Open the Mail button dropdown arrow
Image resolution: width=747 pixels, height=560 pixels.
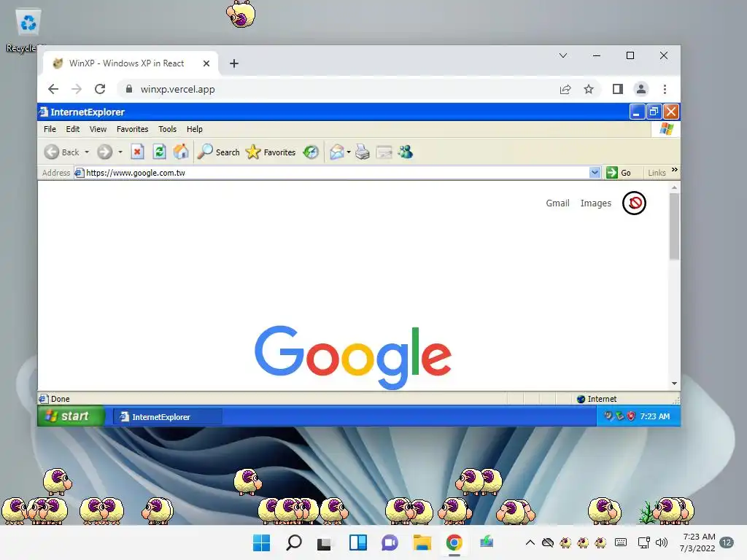click(349, 152)
